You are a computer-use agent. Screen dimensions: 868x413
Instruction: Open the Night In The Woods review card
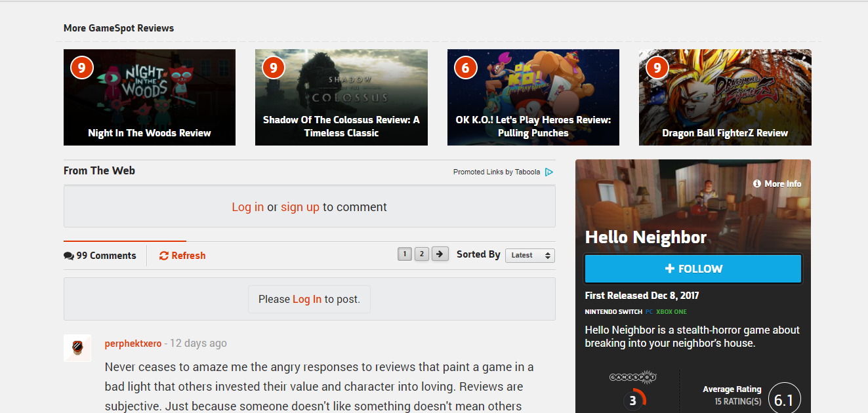coord(150,97)
